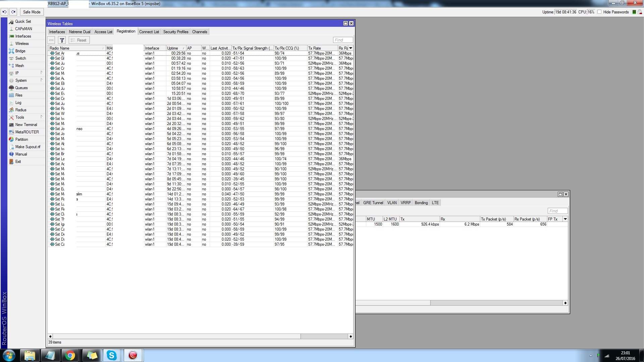
Task: Click the filter funnel icon
Action: [x=62, y=40]
